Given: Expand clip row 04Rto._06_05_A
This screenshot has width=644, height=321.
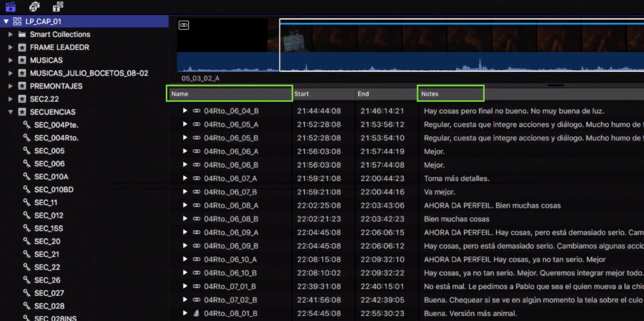Looking at the screenshot, I should click(185, 124).
